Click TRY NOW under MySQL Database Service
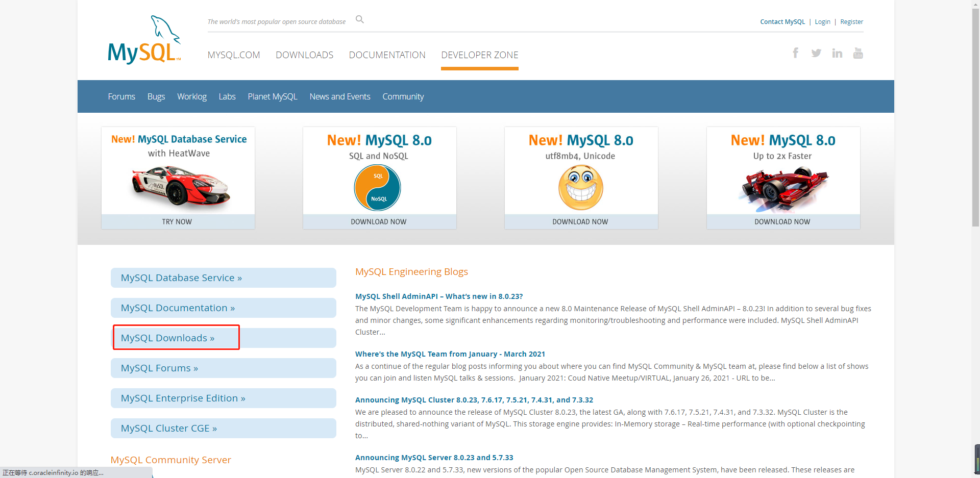The height and width of the screenshot is (478, 980). (178, 221)
